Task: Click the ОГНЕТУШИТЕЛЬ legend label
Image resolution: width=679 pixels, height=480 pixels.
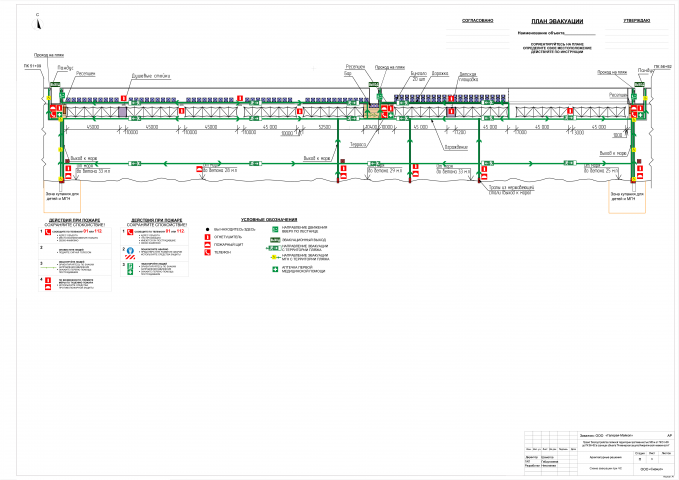Action: pos(228,237)
